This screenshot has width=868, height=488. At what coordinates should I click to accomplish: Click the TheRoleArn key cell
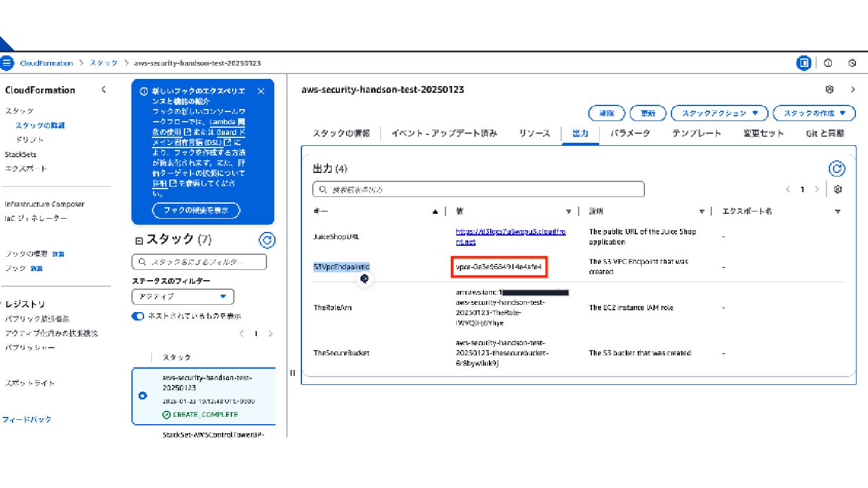coord(332,307)
